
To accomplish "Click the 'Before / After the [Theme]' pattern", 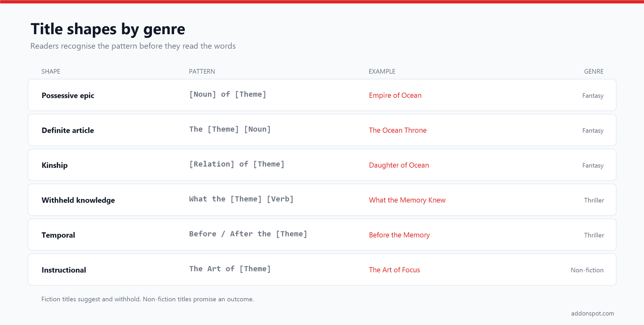I will point(248,234).
